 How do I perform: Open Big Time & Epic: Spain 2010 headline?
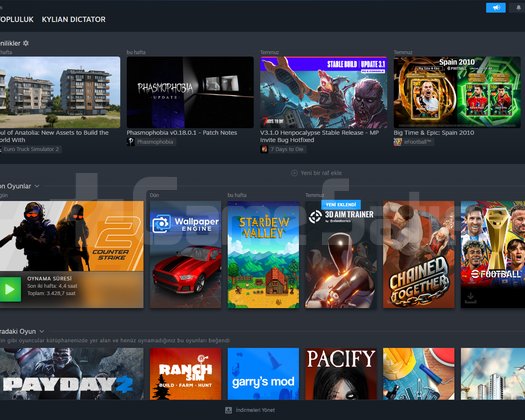click(434, 133)
